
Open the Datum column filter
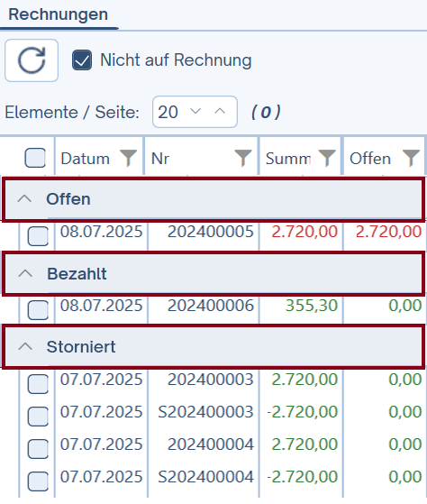pyautogui.click(x=129, y=158)
